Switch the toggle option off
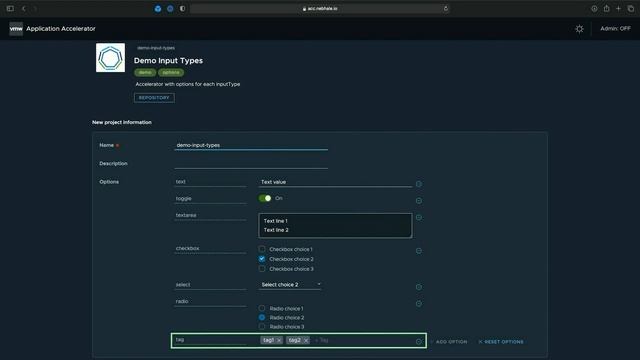640x360 pixels. click(265, 198)
